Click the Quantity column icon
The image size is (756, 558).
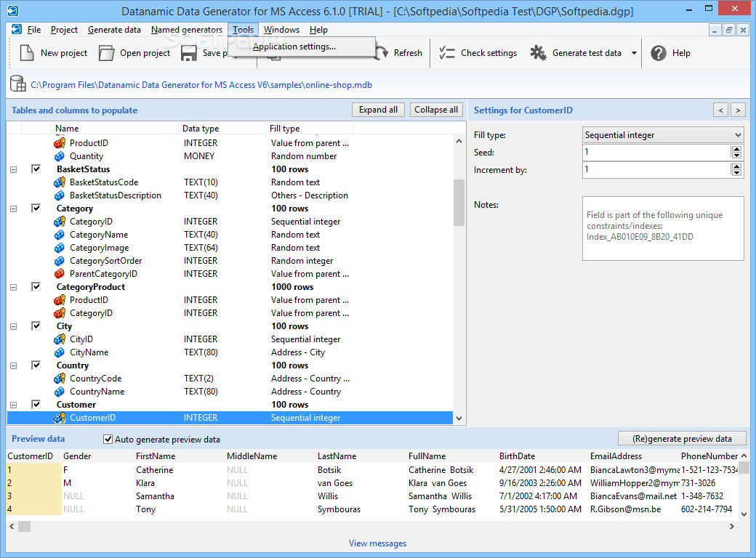coord(60,156)
